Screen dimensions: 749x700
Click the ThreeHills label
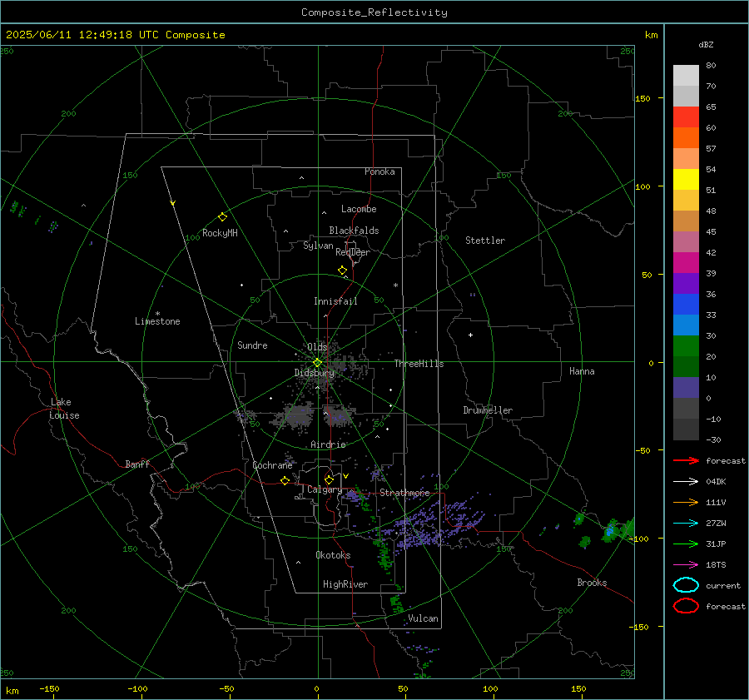pos(419,364)
